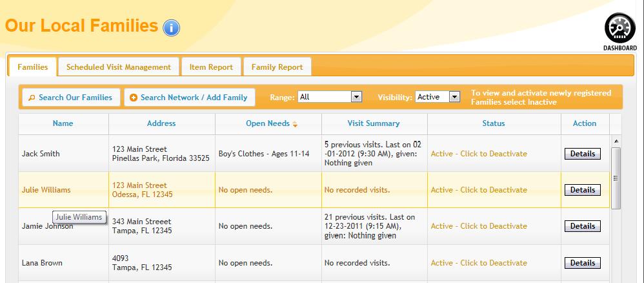644x283 pixels.
Task: Open the Item Report tab
Action: pyautogui.click(x=211, y=67)
